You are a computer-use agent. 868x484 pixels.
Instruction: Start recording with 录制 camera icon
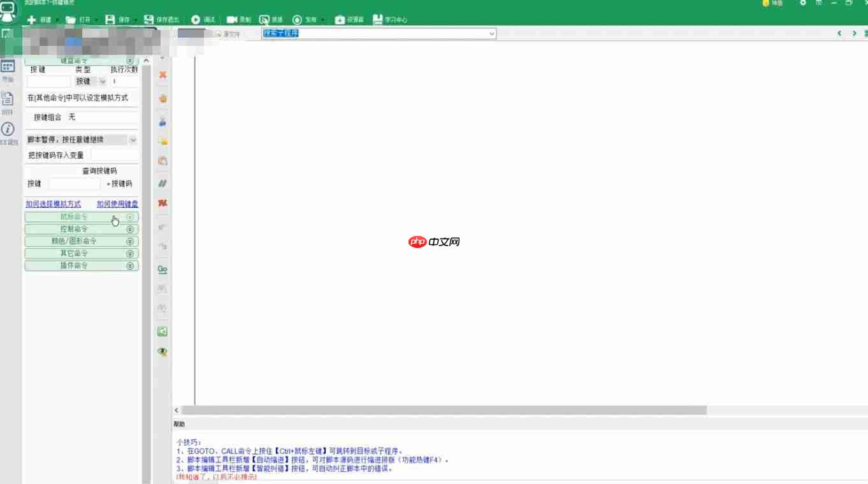coord(232,20)
